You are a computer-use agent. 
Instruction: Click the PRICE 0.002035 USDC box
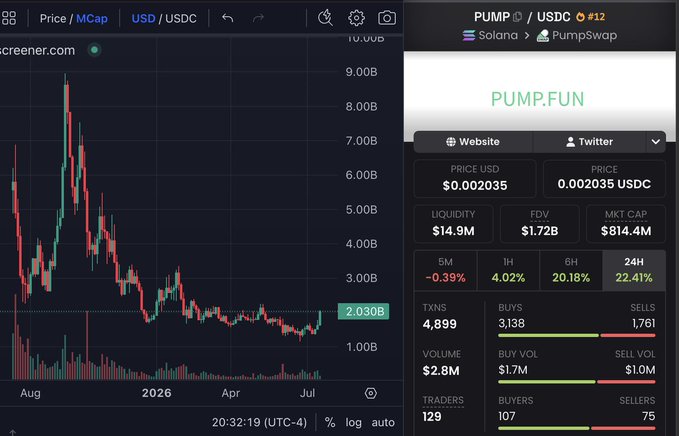click(604, 178)
